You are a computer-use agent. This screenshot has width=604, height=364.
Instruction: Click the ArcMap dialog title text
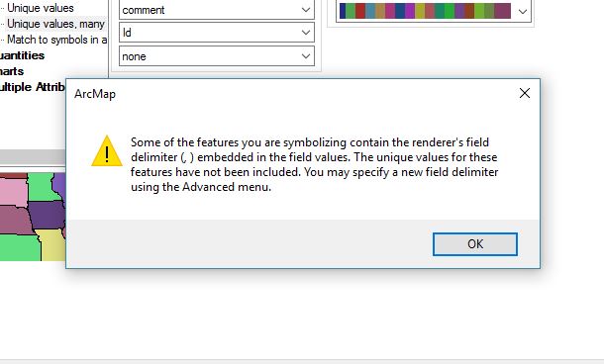pyautogui.click(x=95, y=94)
